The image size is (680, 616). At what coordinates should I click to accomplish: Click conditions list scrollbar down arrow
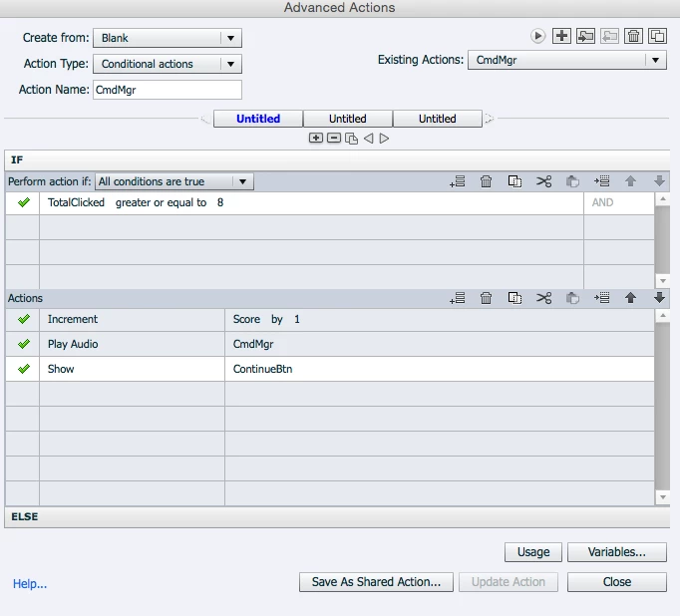(x=663, y=281)
